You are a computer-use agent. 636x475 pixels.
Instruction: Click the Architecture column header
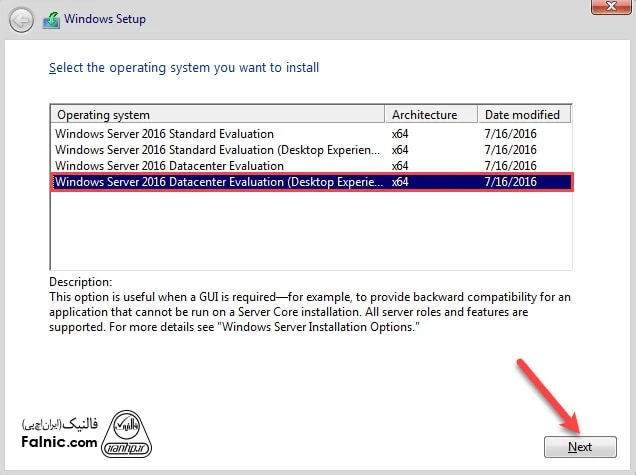pos(429,115)
